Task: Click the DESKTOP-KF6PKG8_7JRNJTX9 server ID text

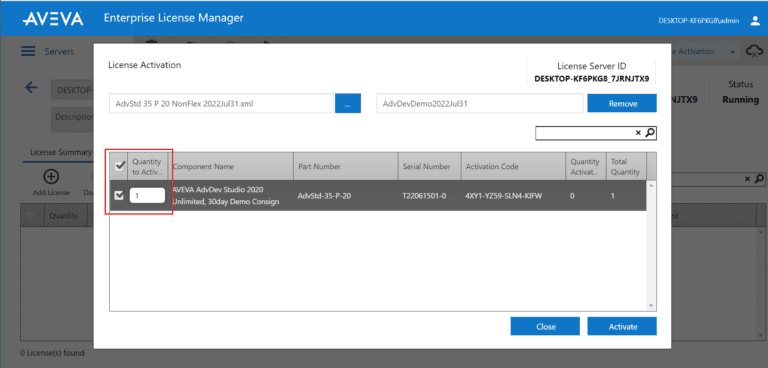Action: (x=592, y=78)
